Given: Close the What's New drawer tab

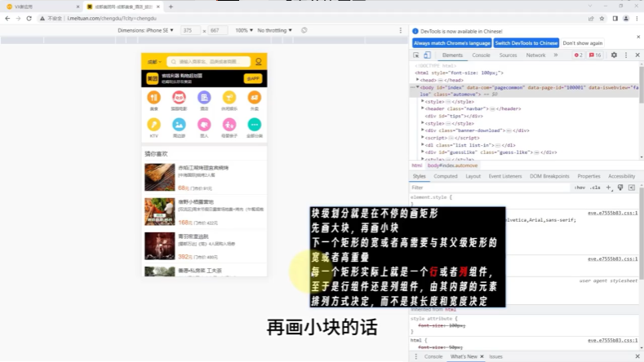Looking at the screenshot, I should (x=482, y=356).
